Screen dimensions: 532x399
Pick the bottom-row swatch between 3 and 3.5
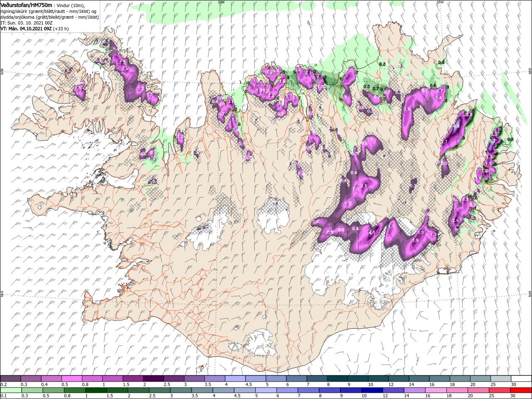(181, 390)
